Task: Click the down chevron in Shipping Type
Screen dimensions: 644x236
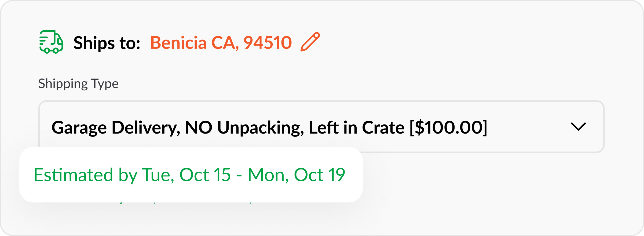Action: [578, 127]
